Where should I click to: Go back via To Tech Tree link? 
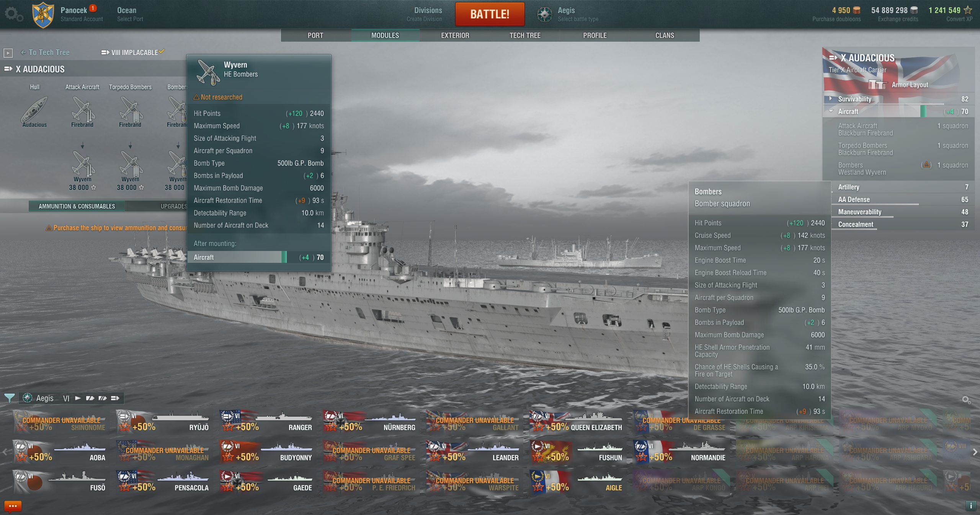45,53
